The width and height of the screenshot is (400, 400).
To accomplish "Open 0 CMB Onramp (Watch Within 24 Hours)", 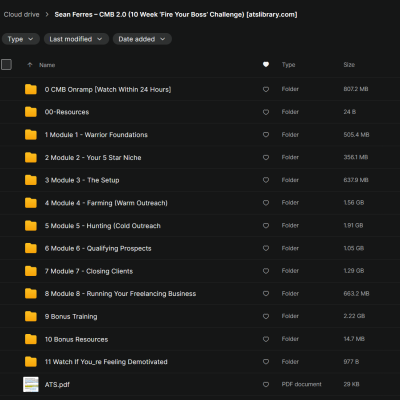I will click(x=108, y=89).
